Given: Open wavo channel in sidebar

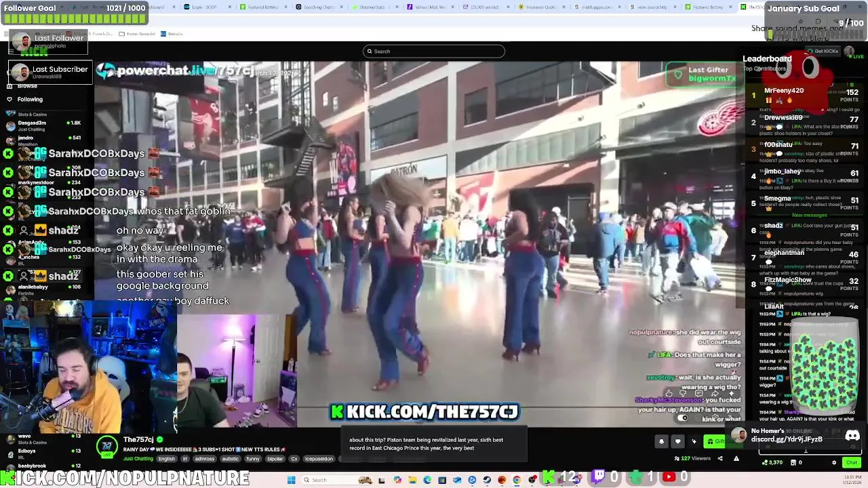Looking at the screenshot, I should (46, 439).
